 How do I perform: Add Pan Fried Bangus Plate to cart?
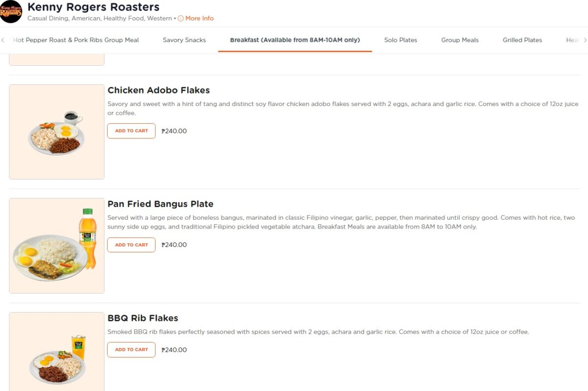coord(131,244)
